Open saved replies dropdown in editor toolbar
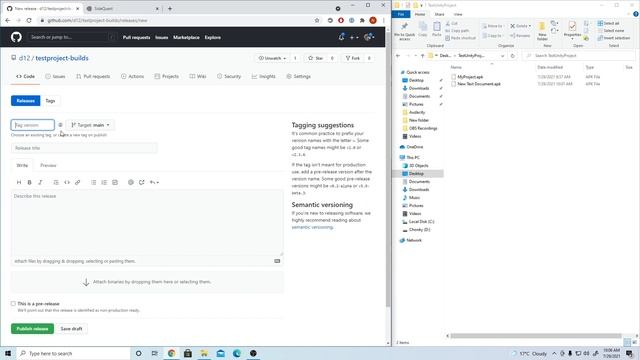The height and width of the screenshot is (360, 640). [x=154, y=182]
